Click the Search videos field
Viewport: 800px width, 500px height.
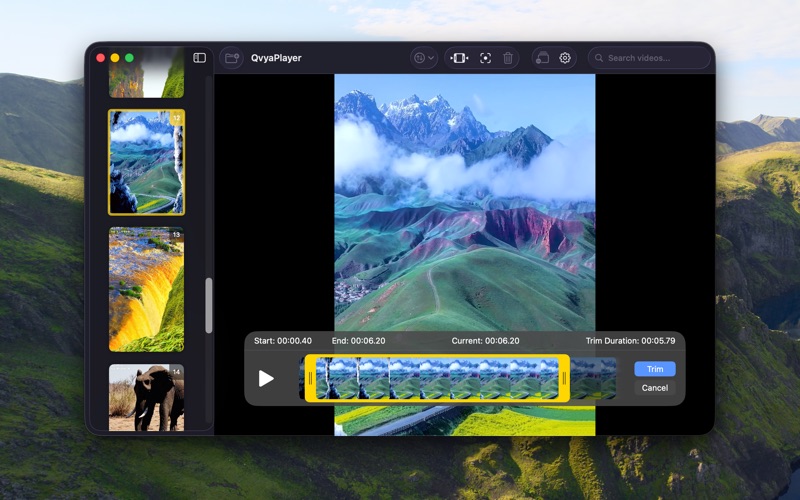pyautogui.click(x=649, y=58)
